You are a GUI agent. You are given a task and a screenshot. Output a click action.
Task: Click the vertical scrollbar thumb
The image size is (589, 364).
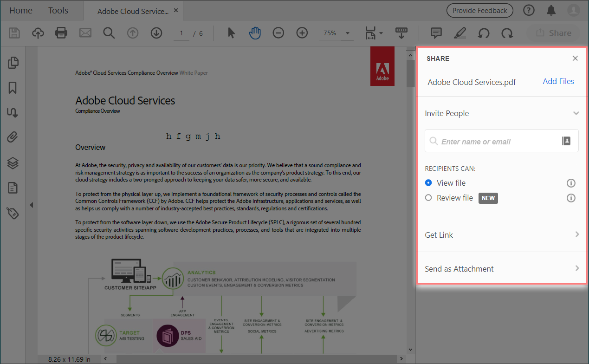[x=411, y=73]
